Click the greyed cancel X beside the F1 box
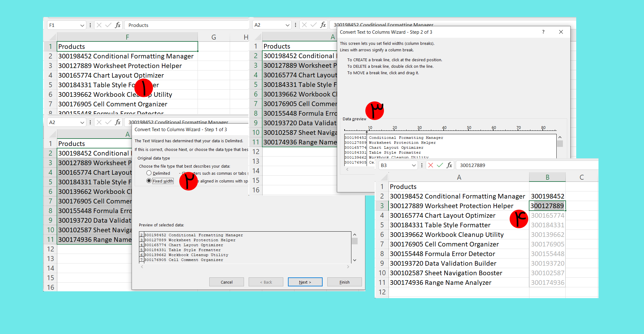The width and height of the screenshot is (644, 334). point(99,25)
